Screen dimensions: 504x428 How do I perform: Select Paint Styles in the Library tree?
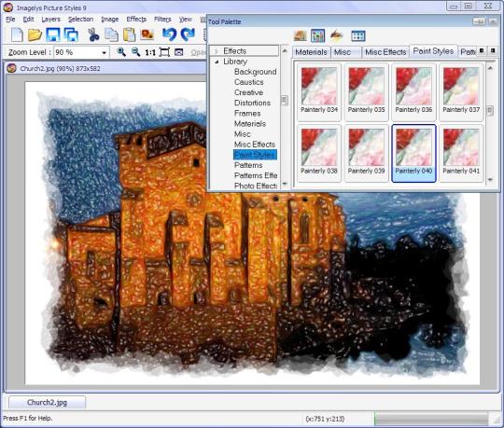255,155
